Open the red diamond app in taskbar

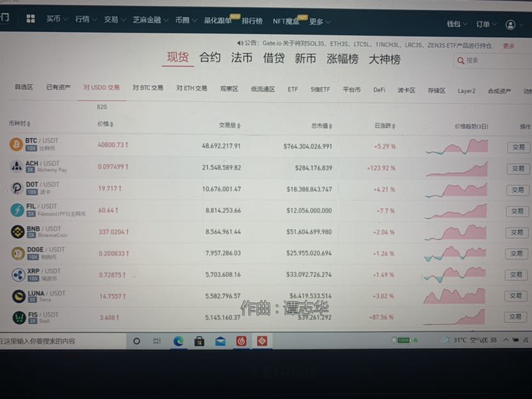tap(262, 341)
